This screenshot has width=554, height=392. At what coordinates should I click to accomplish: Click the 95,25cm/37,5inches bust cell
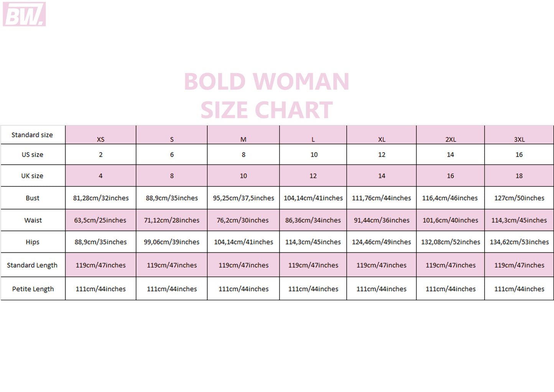[x=243, y=198]
